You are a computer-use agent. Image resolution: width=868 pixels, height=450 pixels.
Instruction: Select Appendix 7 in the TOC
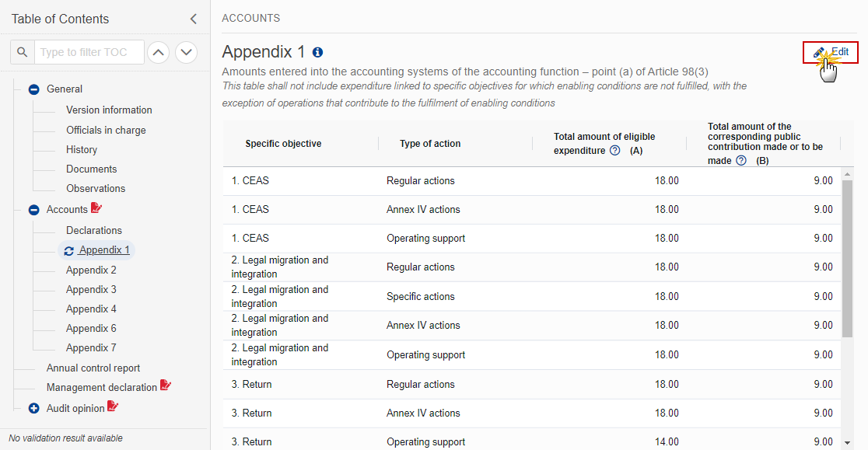[91, 347]
